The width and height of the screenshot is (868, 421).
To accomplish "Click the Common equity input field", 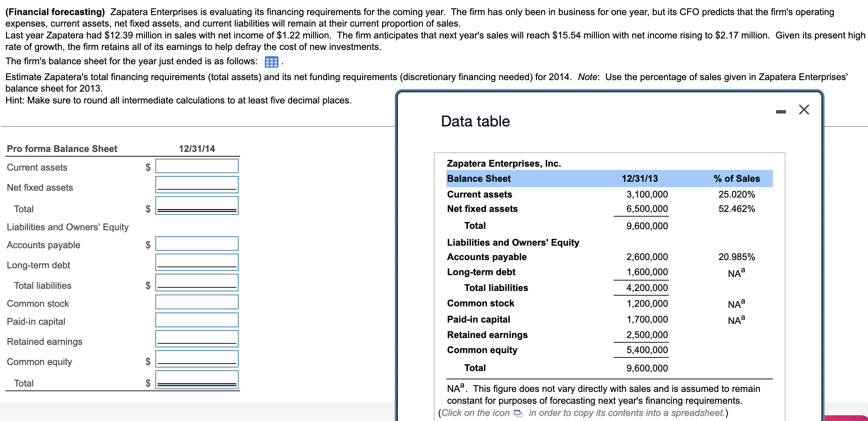I will point(197,358).
